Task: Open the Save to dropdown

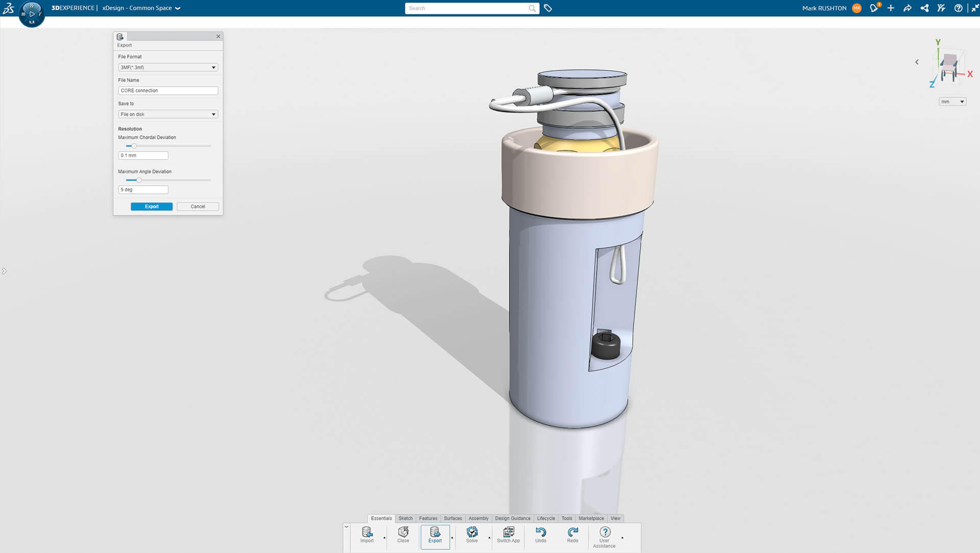Action: point(168,114)
